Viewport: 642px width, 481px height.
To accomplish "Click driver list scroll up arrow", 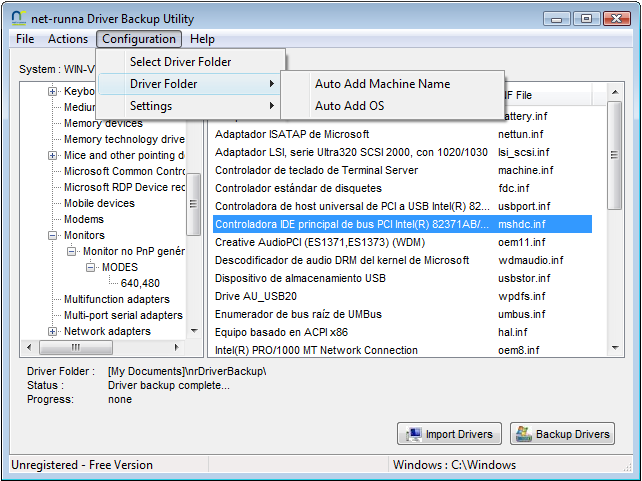I will 615,92.
